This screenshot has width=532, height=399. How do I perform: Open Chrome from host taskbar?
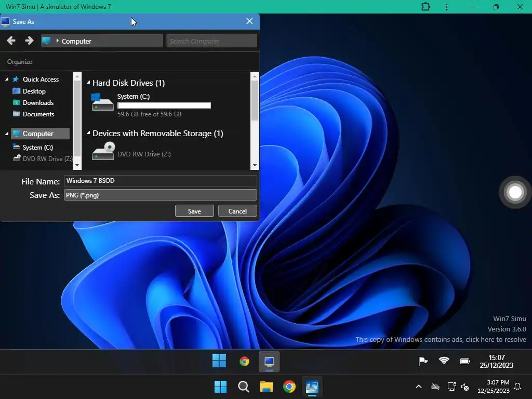(289, 387)
